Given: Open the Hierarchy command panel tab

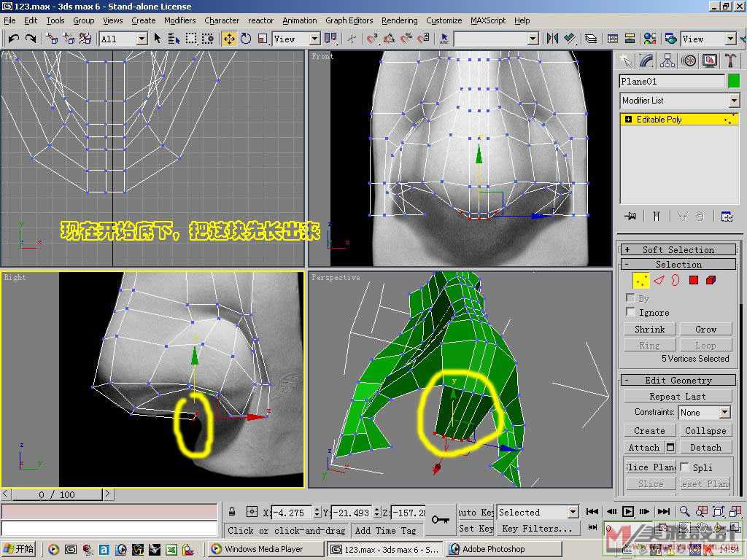Looking at the screenshot, I should [667, 61].
